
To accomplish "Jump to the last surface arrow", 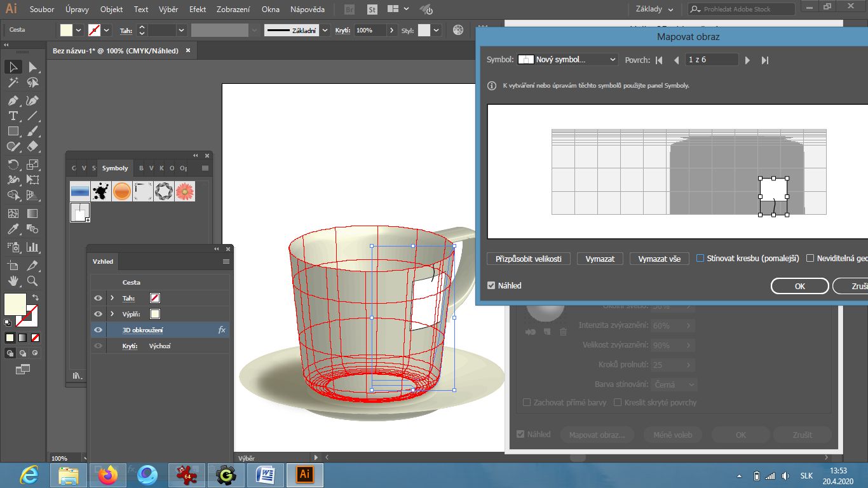I will click(x=765, y=60).
